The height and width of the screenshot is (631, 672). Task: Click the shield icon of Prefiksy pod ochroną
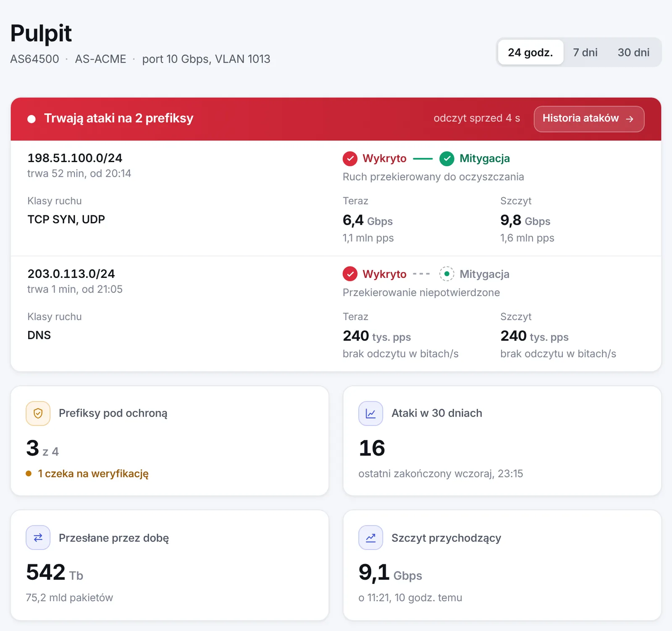click(38, 414)
